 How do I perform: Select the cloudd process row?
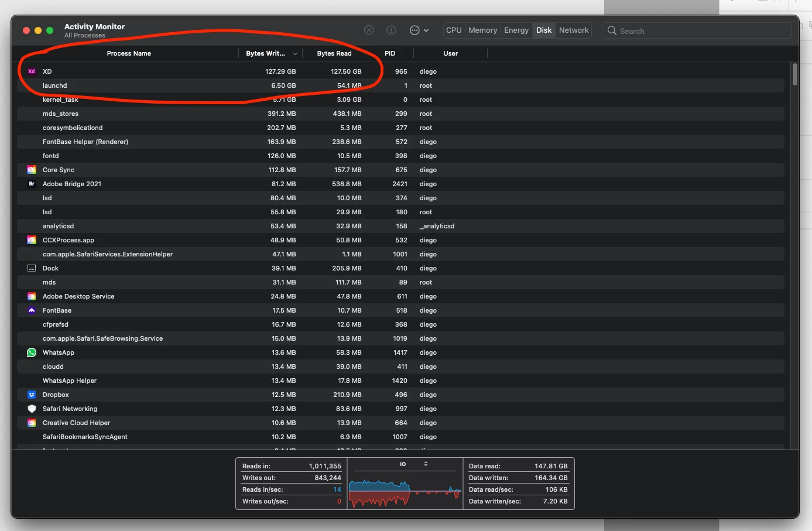pos(401,366)
